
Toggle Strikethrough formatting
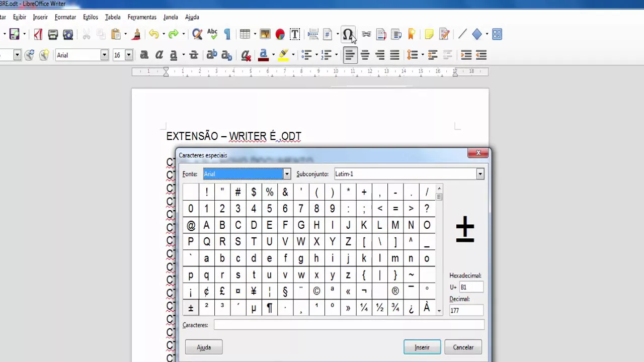[194, 55]
